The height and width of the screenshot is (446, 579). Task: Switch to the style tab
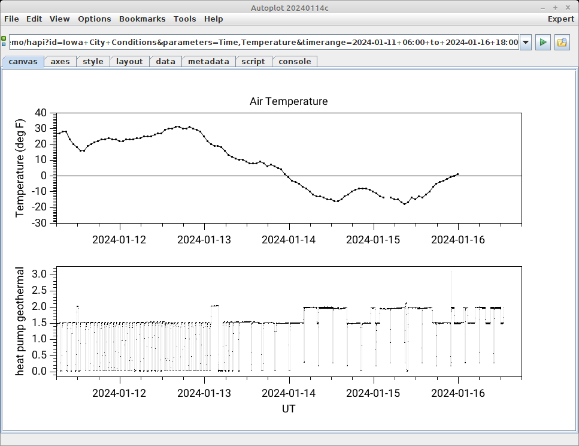coord(93,61)
